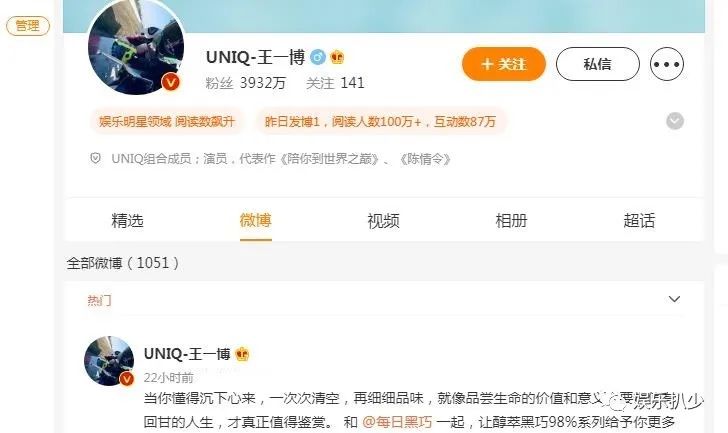Open the large profile avatar picture
Image resolution: width=728 pixels, height=433 pixels.
(x=136, y=47)
